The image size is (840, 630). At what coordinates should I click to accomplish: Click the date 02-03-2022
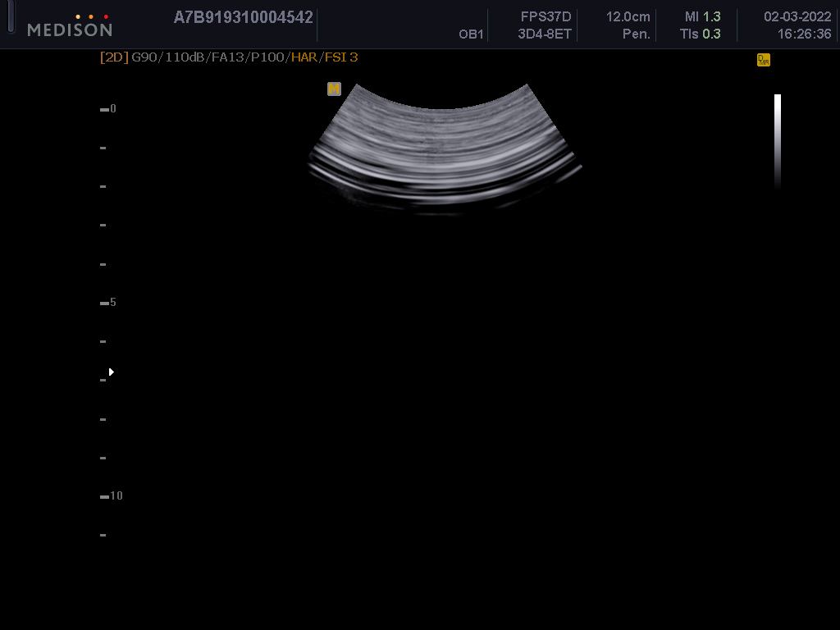click(797, 17)
